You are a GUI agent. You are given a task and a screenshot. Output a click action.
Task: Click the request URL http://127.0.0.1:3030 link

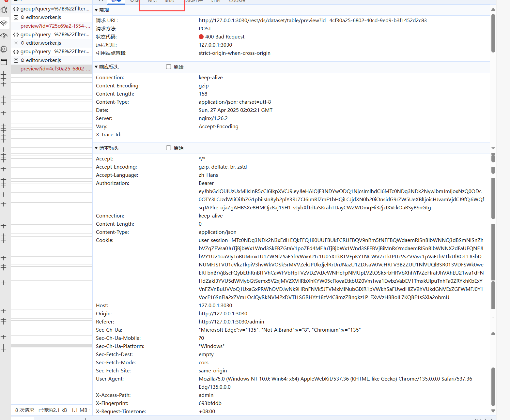coord(312,20)
